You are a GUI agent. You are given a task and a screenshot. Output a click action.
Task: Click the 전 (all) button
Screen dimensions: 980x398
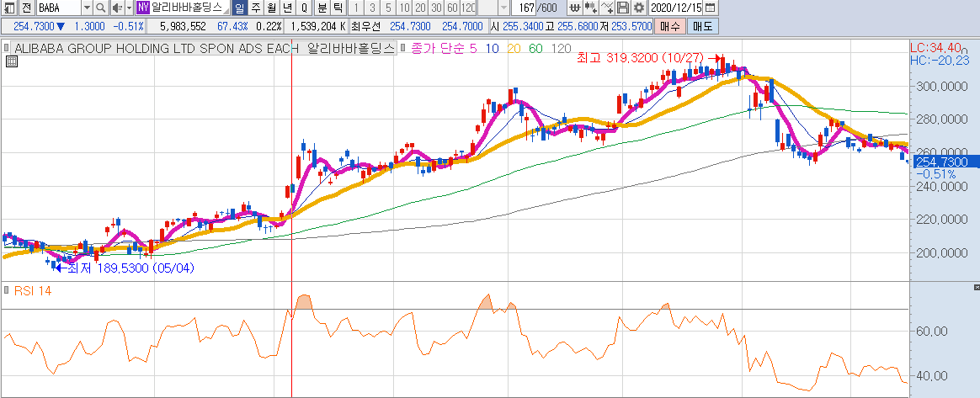tap(26, 8)
